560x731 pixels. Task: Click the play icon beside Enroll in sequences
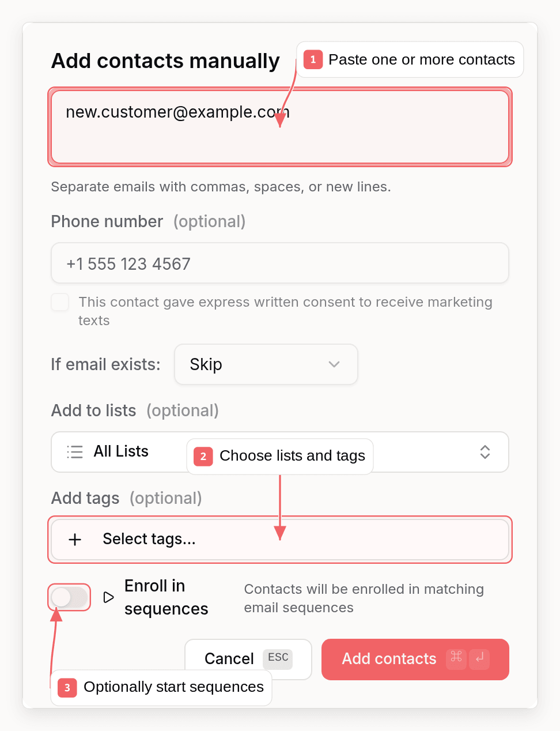108,597
